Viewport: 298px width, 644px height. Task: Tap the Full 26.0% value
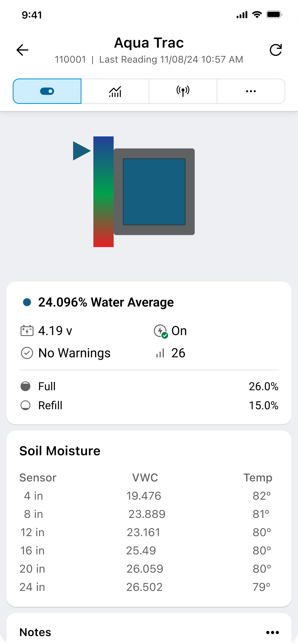[263, 386]
